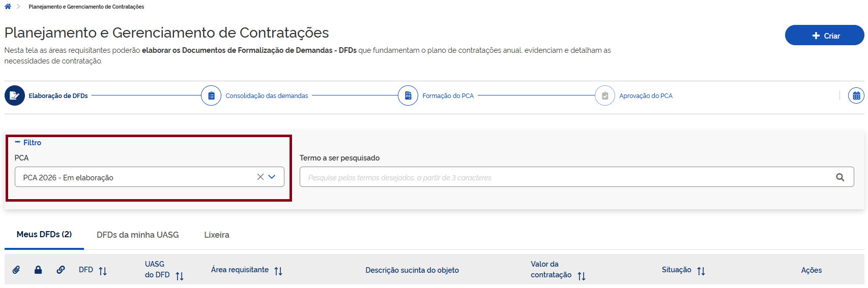Open the Consolidação das demandas step icon
The width and height of the screenshot is (868, 288).
point(211,95)
